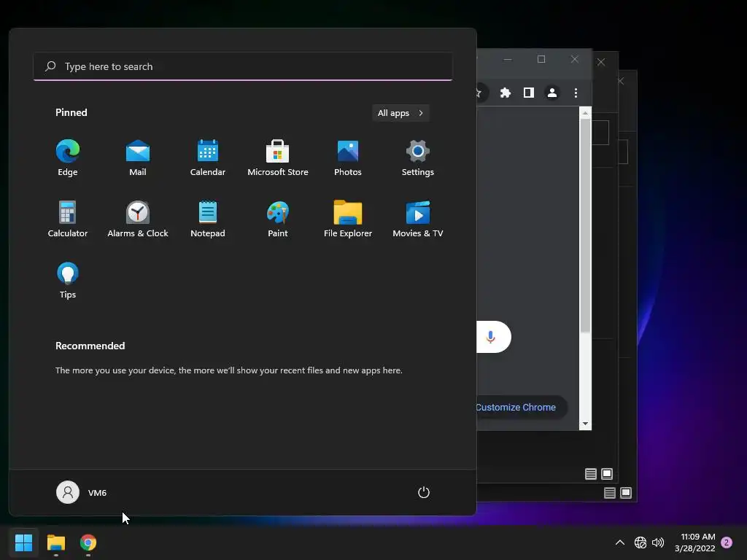747x560 pixels.
Task: Click details view icon in rearmost window
Action: tap(610, 493)
